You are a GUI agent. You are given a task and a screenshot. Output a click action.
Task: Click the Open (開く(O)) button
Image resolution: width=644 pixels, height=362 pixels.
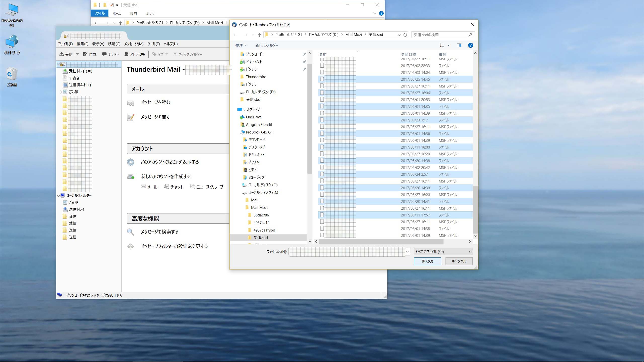[x=427, y=261]
